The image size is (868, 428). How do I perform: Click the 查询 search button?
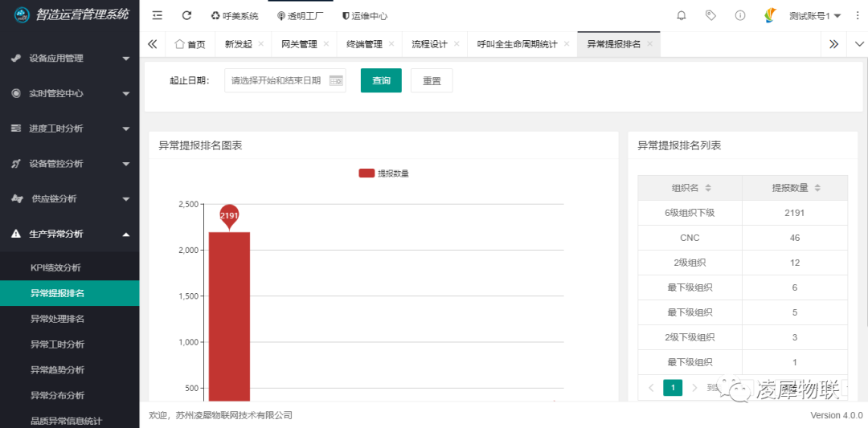[381, 80]
